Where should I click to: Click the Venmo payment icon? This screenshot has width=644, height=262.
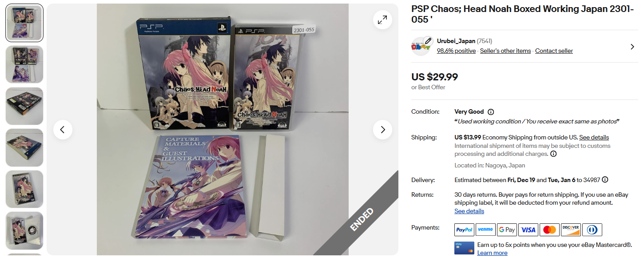pos(485,230)
